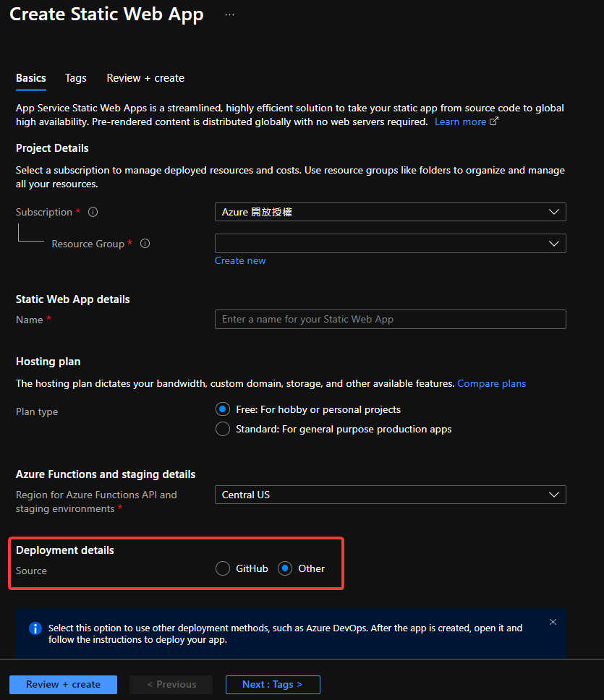The height and width of the screenshot is (700, 604).
Task: Click the Static Web App name input field
Action: (390, 319)
